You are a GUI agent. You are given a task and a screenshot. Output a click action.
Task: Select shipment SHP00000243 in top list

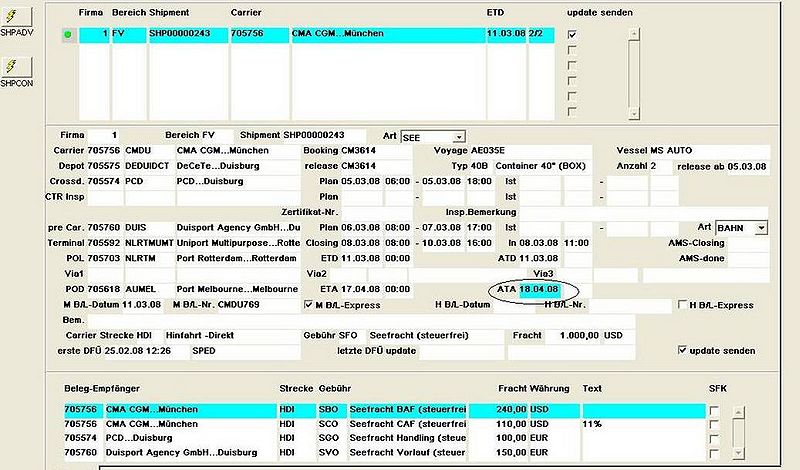pyautogui.click(x=188, y=34)
